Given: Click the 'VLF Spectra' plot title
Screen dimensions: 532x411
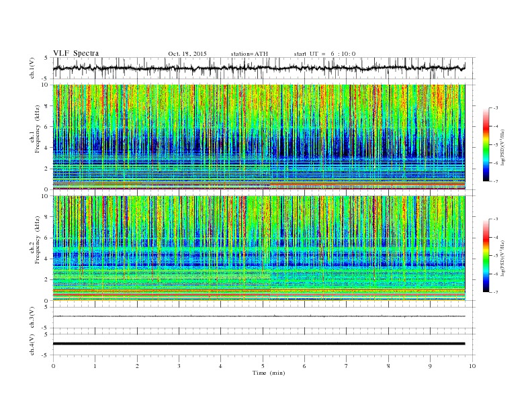Looking at the screenshot, I should coord(76,53).
